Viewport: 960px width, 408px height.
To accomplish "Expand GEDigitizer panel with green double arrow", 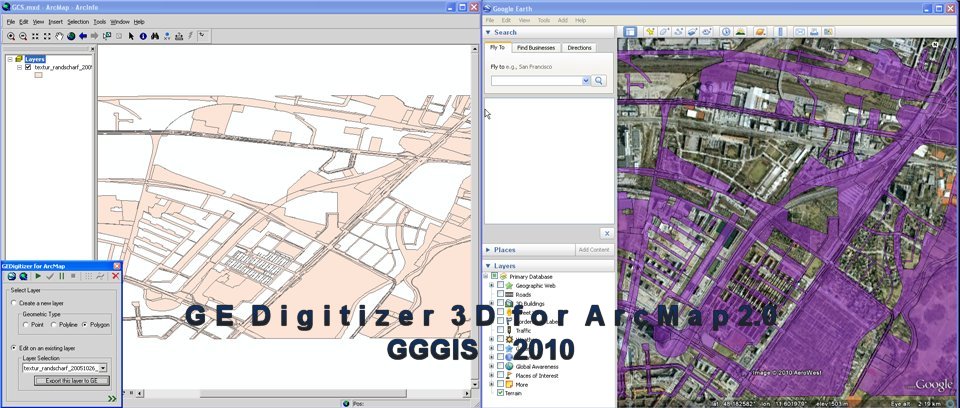I will [x=112, y=399].
